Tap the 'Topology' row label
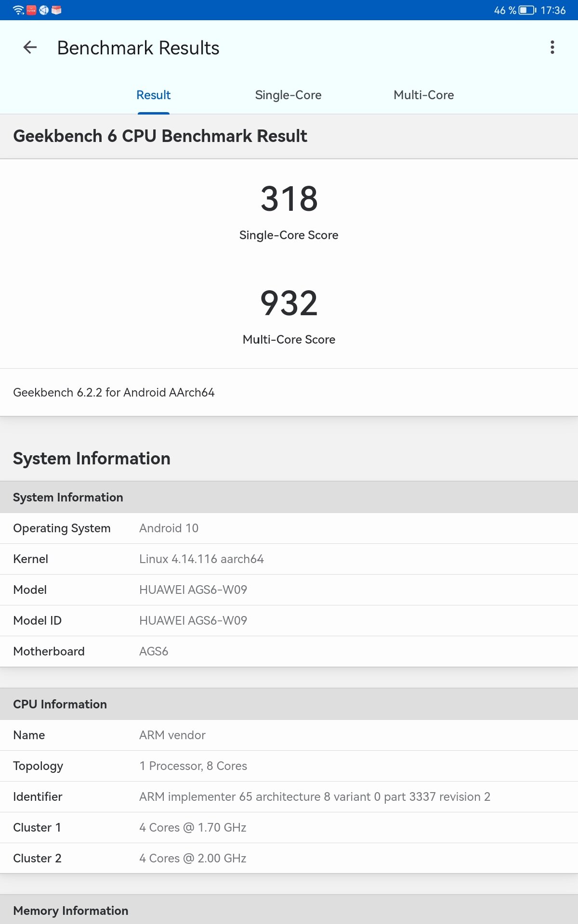 click(38, 766)
